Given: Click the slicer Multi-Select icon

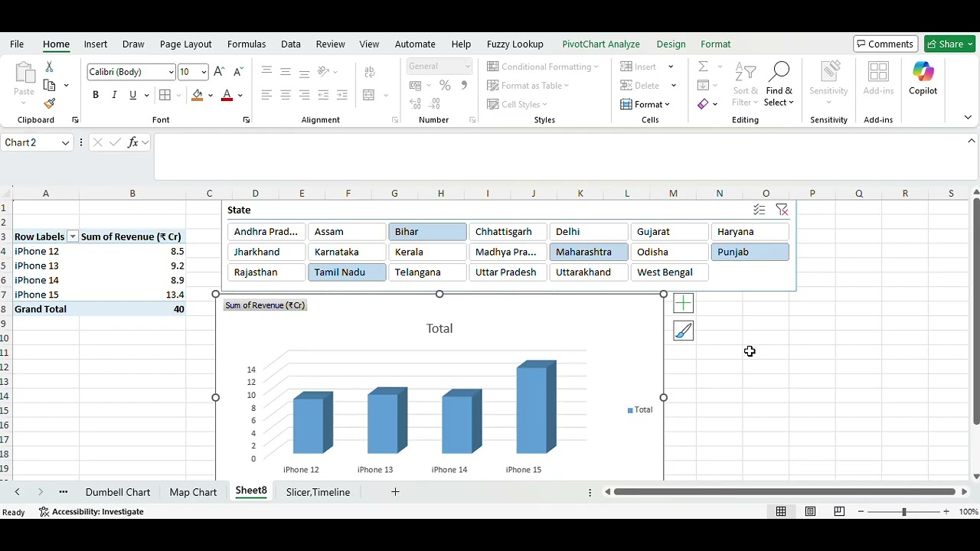Looking at the screenshot, I should click(x=759, y=210).
